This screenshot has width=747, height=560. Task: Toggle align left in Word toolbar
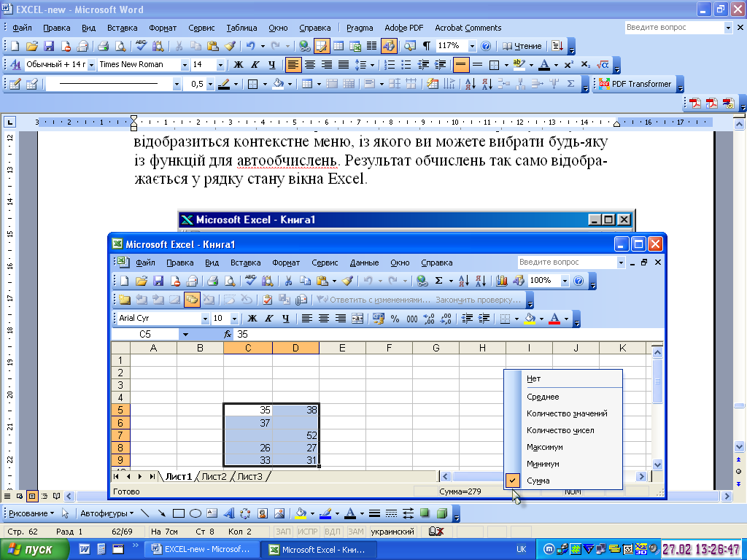point(293,65)
